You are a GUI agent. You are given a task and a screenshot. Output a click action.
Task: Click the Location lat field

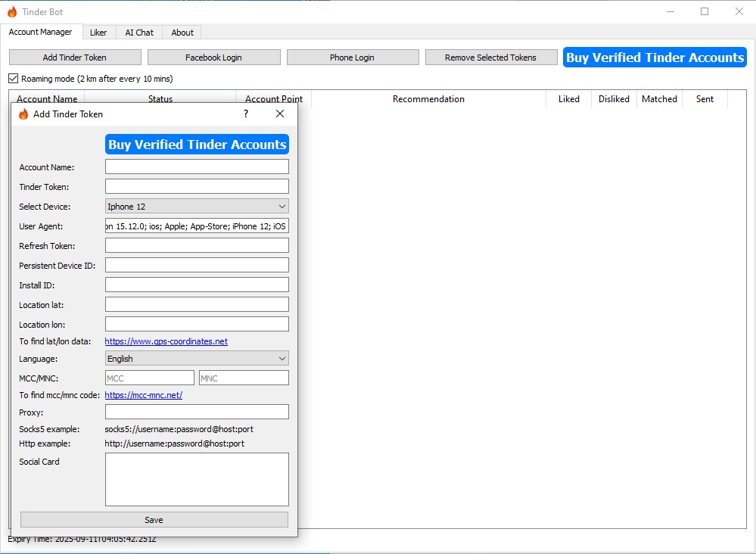pos(197,305)
